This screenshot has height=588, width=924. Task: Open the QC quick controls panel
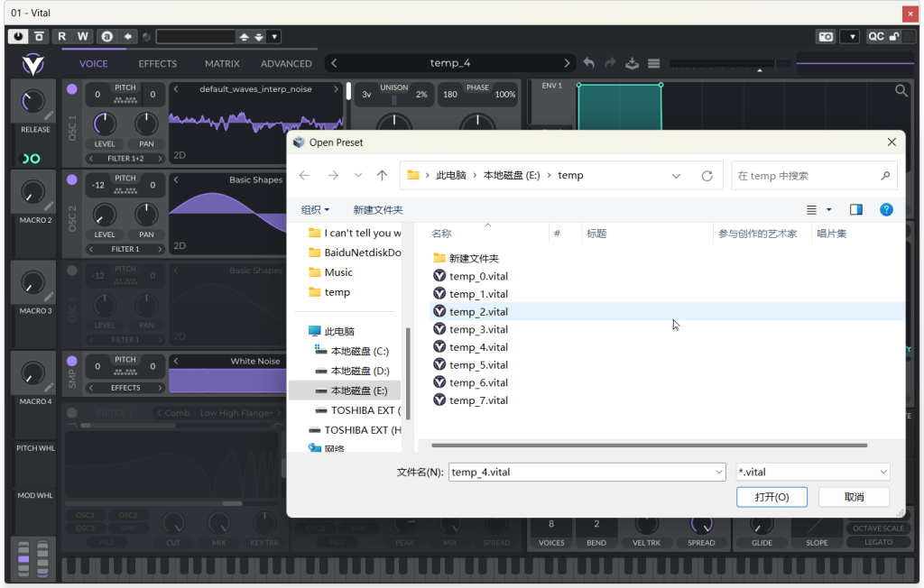[875, 37]
